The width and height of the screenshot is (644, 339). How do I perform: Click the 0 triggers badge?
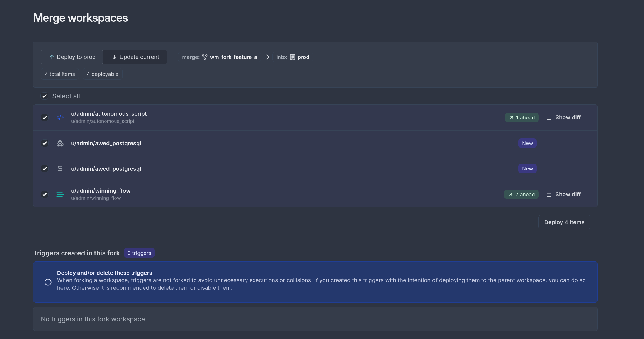(x=139, y=253)
